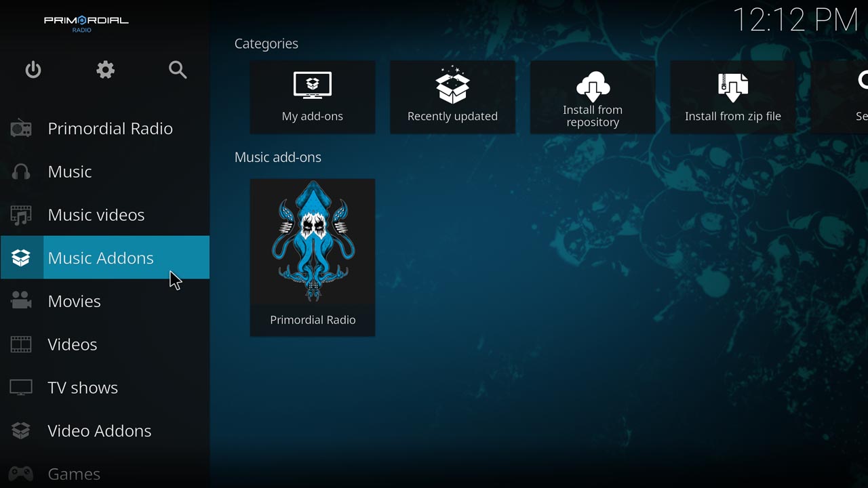Click the Primordial Radio add-on title

(313, 320)
